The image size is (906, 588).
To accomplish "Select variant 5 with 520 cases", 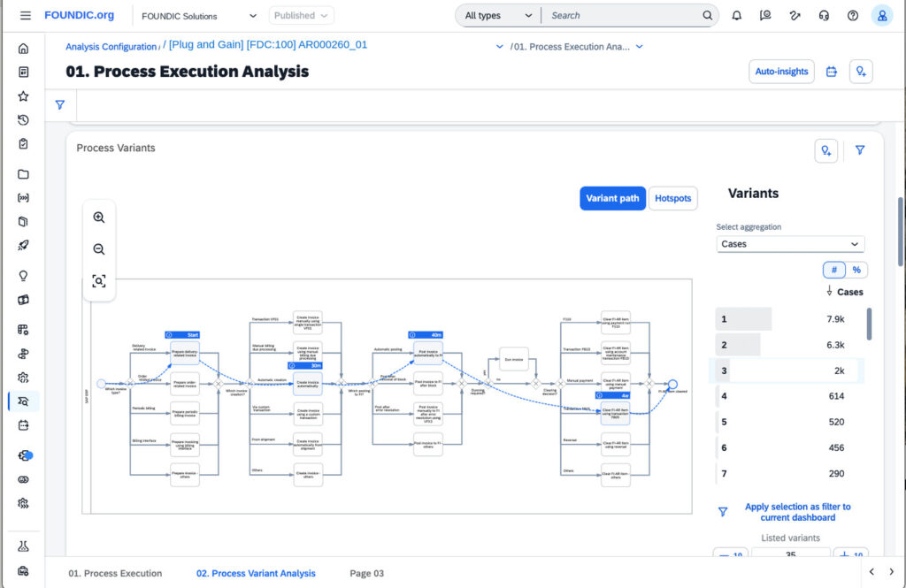I will click(788, 423).
